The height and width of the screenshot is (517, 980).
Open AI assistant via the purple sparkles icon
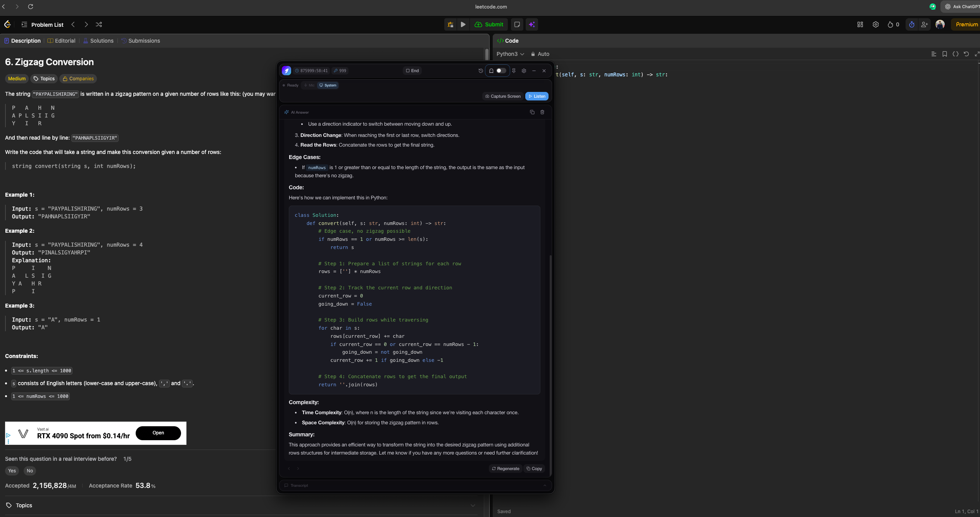(x=532, y=24)
